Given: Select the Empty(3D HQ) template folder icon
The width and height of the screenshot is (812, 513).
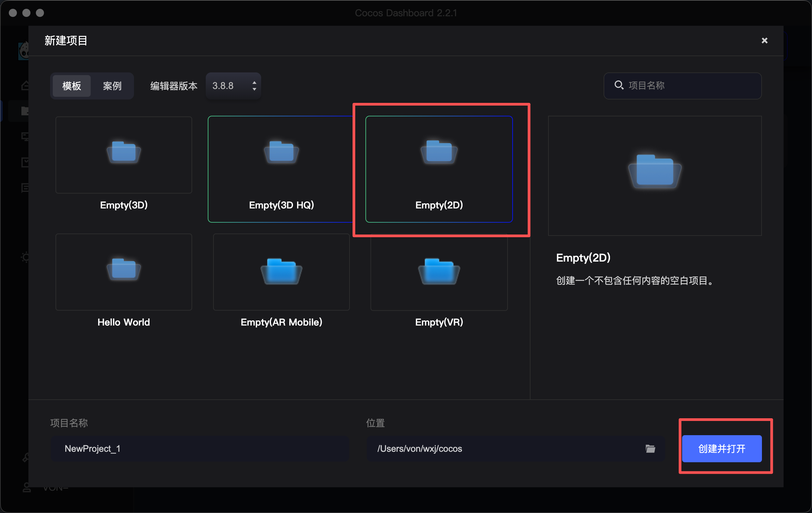Looking at the screenshot, I should [281, 153].
